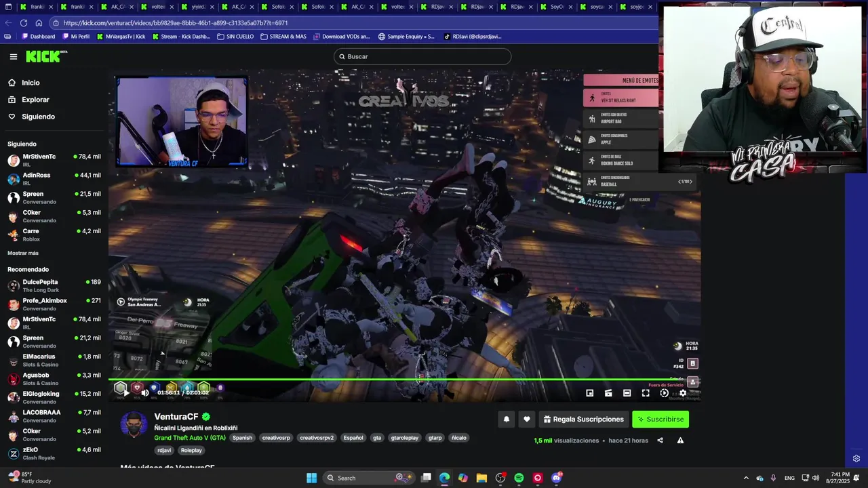Open the ElMacarius recommended channel
Image resolution: width=868 pixels, height=488 pixels.
tap(54, 360)
